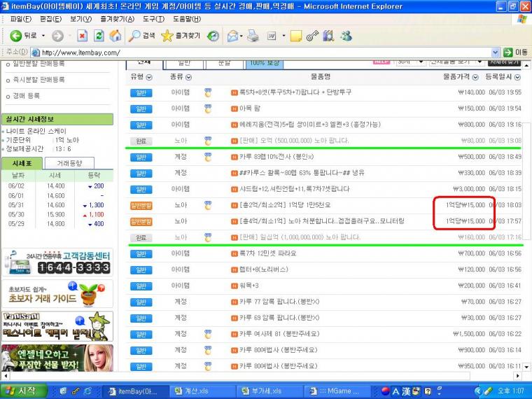Open the 즐겨찾기(A) menu
This screenshot has width=532, height=399.
(x=118, y=19)
